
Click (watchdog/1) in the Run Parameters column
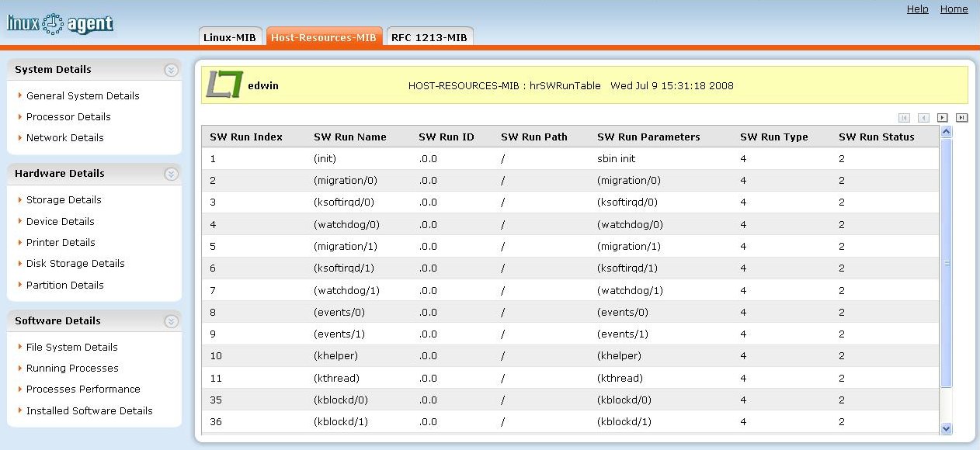[x=630, y=291]
